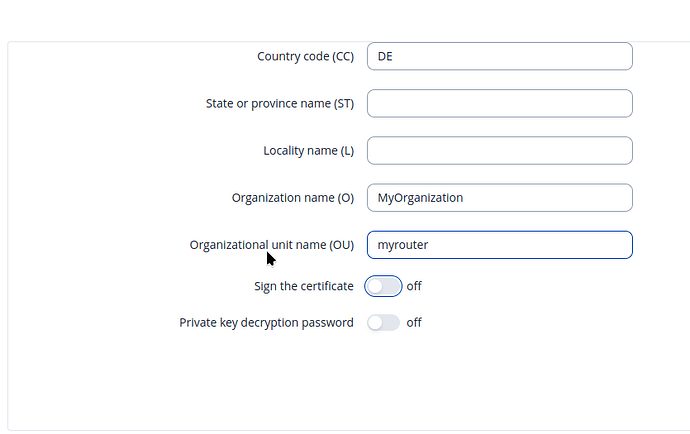Image resolution: width=690 pixels, height=434 pixels.
Task: Click the Country code input field
Action: point(499,57)
